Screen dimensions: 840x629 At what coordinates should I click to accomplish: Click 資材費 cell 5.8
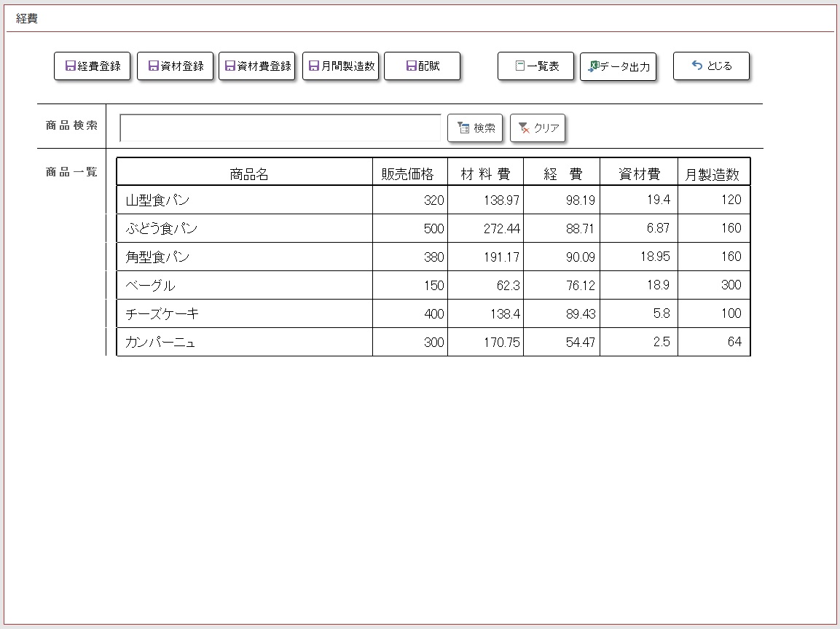639,313
